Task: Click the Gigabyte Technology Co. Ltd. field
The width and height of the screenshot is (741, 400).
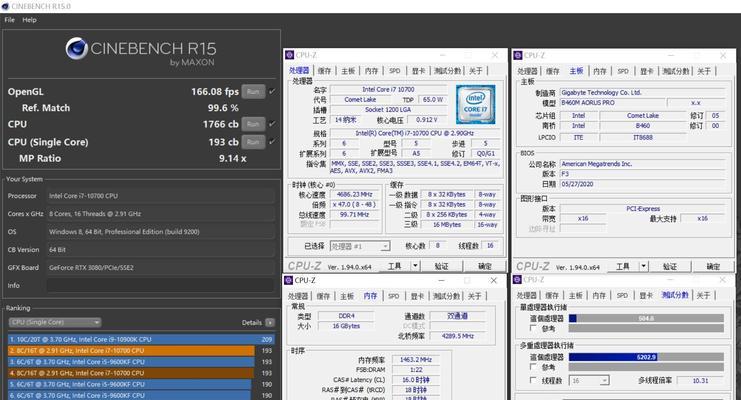Action: 642,93
